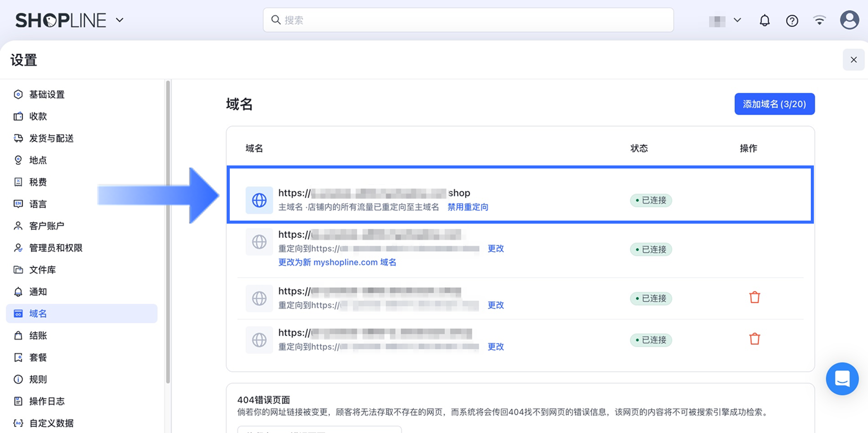Click 更改为新 myshopline.com 域名 link
The image size is (868, 433).
pos(337,262)
